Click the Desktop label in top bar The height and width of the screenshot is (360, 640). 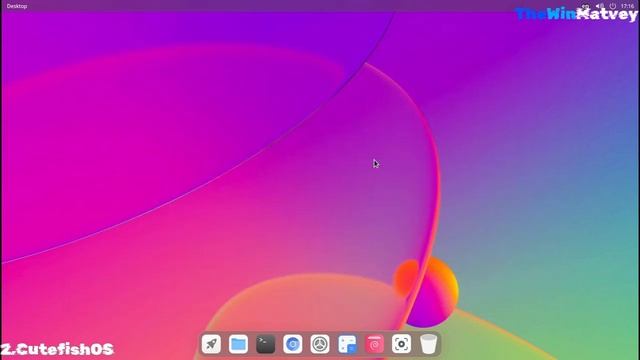17,6
